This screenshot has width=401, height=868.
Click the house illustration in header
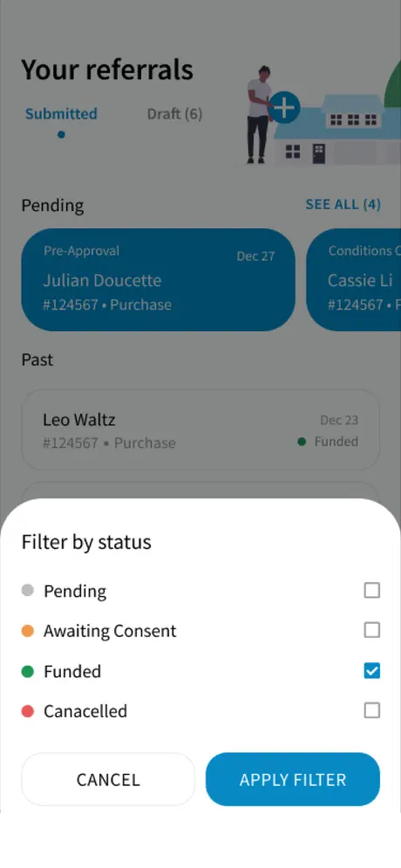[338, 130]
